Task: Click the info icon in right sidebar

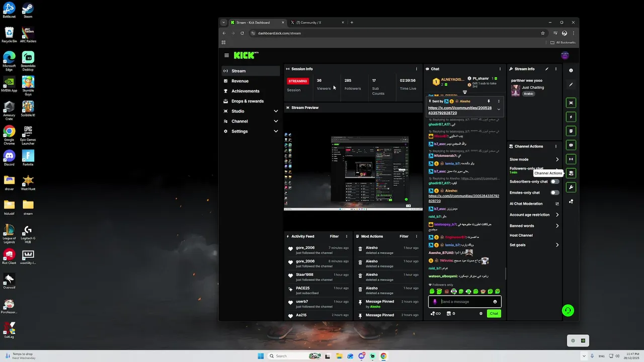Action: [571, 70]
